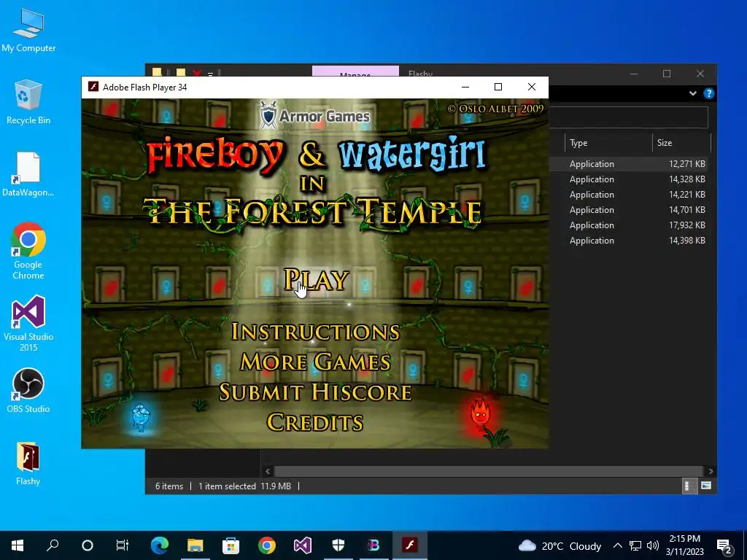Open Windows Security shield on taskbar
Image resolution: width=747 pixels, height=560 pixels.
[x=338, y=545]
